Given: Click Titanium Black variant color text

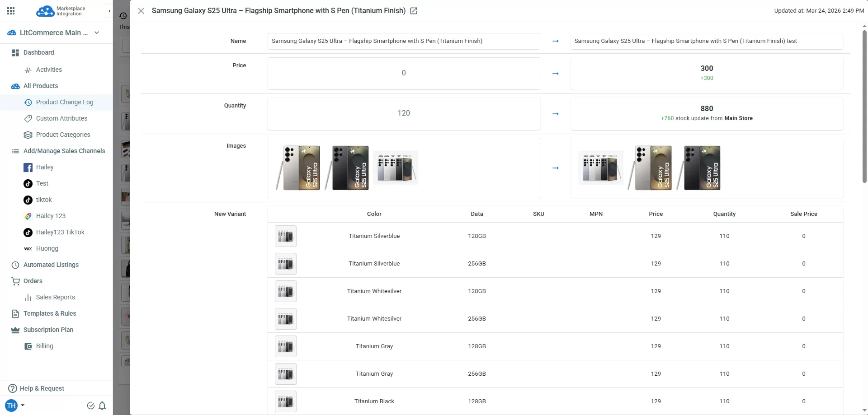Looking at the screenshot, I should 374,401.
